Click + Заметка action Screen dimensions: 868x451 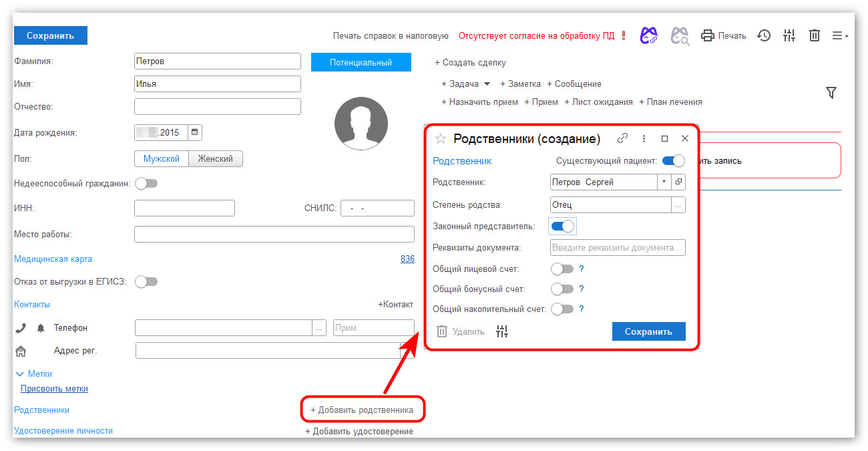(x=520, y=84)
